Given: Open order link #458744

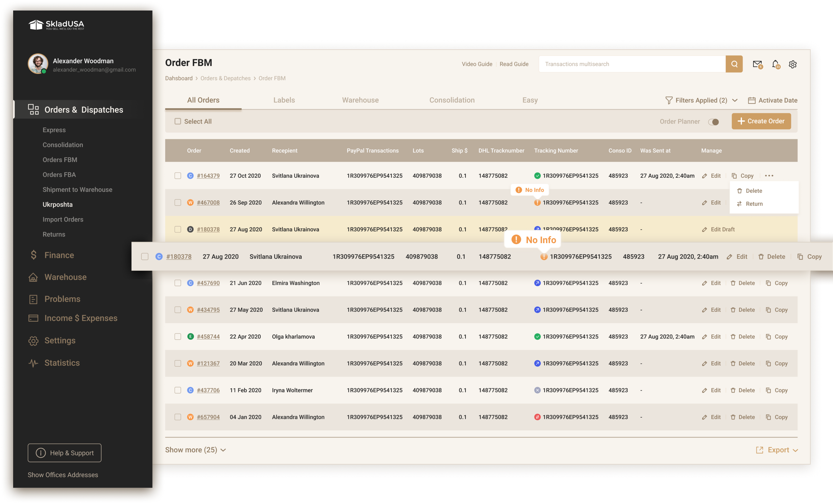Looking at the screenshot, I should point(208,337).
